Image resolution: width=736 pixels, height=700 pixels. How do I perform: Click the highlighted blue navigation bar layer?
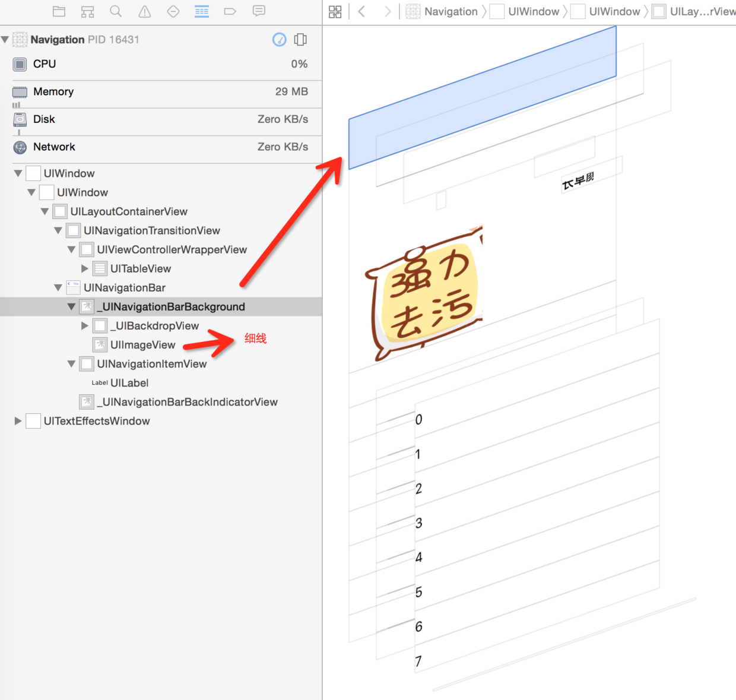[x=482, y=98]
